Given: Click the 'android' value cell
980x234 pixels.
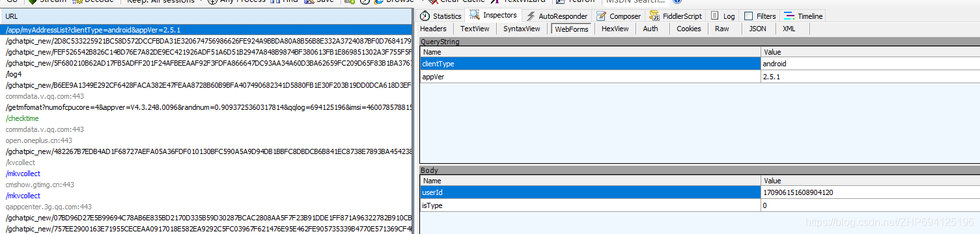Looking at the screenshot, I should [x=870, y=64].
